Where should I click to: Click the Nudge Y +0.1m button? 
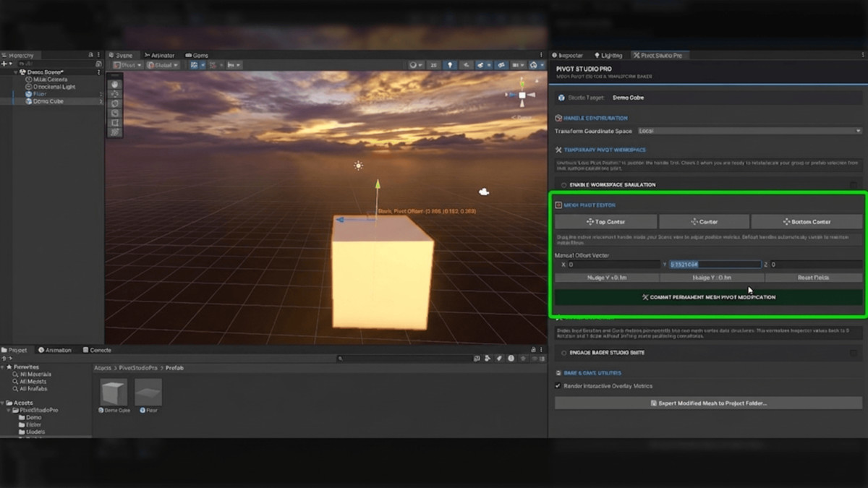606,278
